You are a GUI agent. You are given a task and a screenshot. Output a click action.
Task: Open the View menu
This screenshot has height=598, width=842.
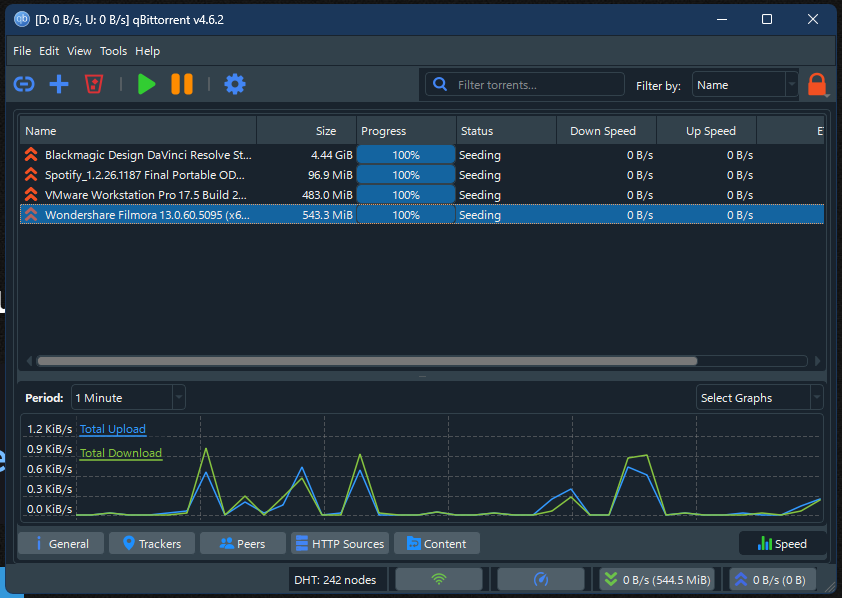pos(79,51)
